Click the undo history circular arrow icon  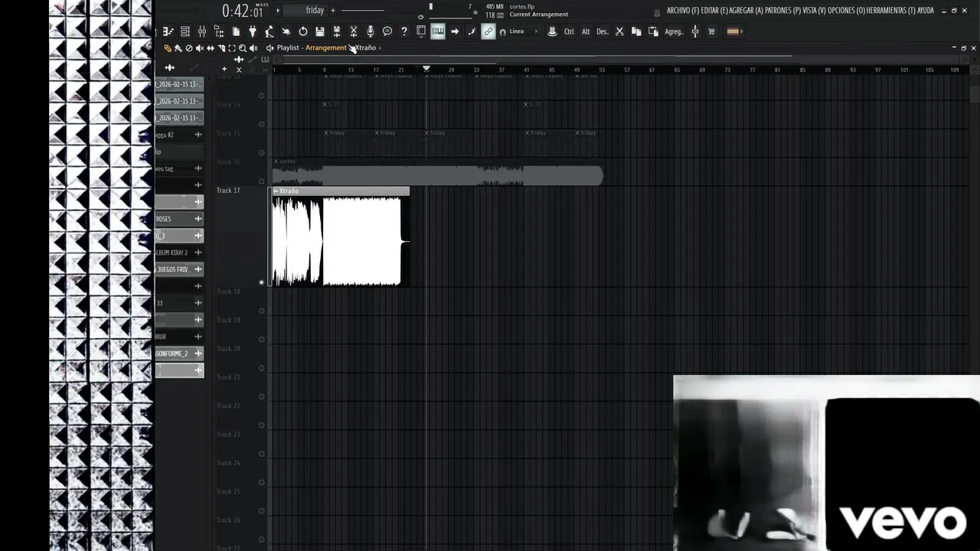[x=303, y=31]
